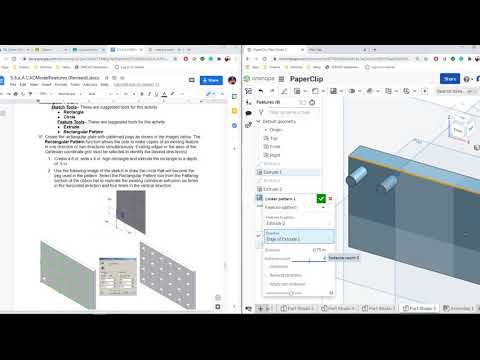Select Origin in feature tree

coord(276,130)
